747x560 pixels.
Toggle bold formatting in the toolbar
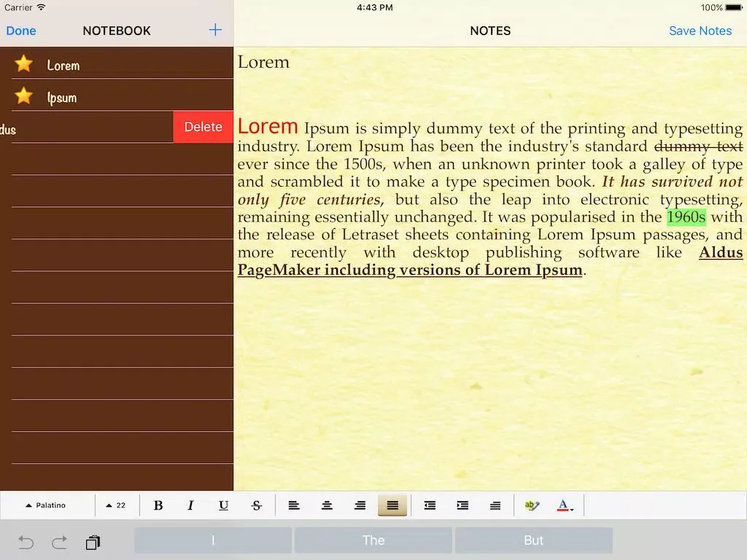(x=158, y=505)
